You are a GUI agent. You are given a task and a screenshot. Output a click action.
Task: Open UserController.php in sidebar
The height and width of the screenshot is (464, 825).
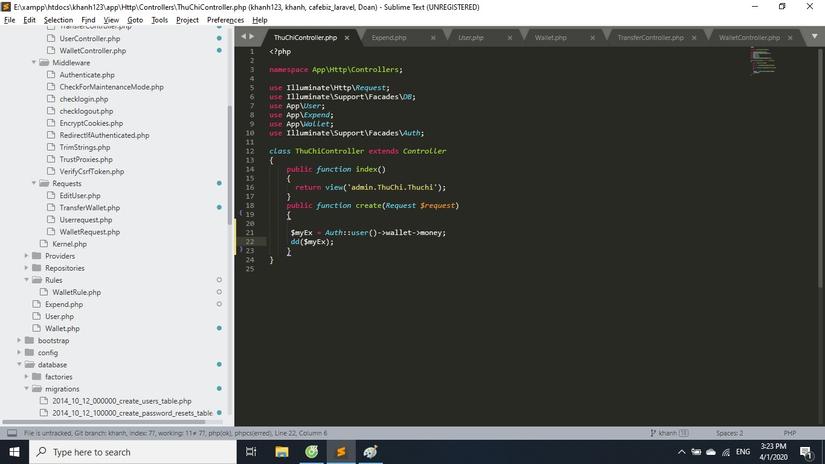click(89, 38)
